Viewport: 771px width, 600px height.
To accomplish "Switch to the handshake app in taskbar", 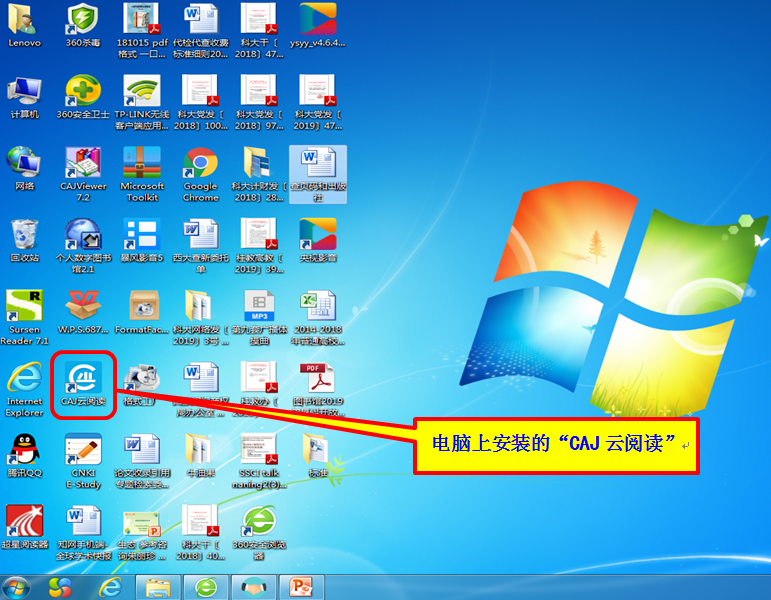I will pyautogui.click(x=254, y=587).
